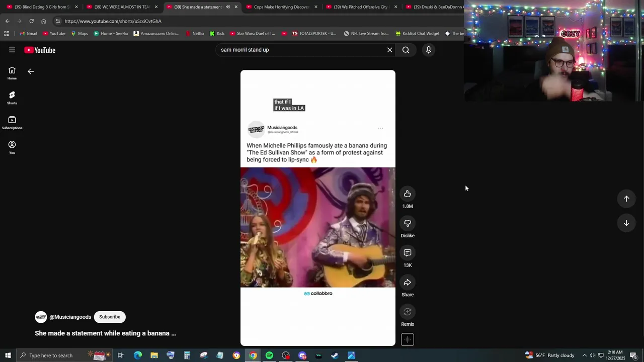
Task: View site information icon in address bar
Action: click(x=58, y=21)
